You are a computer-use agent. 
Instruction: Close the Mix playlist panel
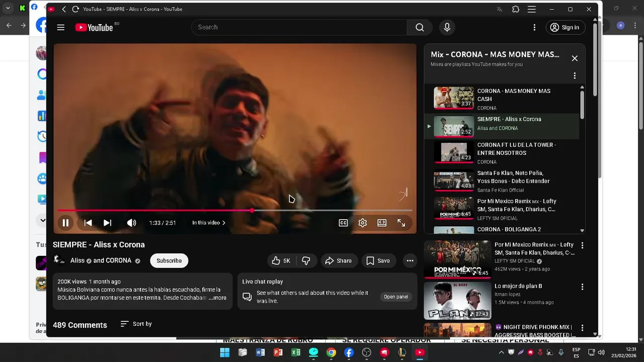point(575,58)
